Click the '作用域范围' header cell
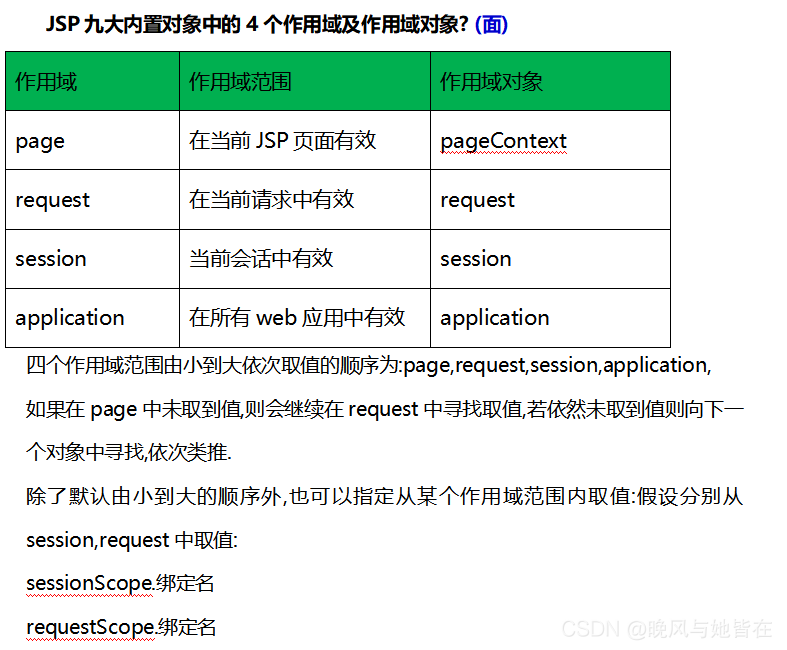Viewport: 787px width, 650px height. coord(305,81)
